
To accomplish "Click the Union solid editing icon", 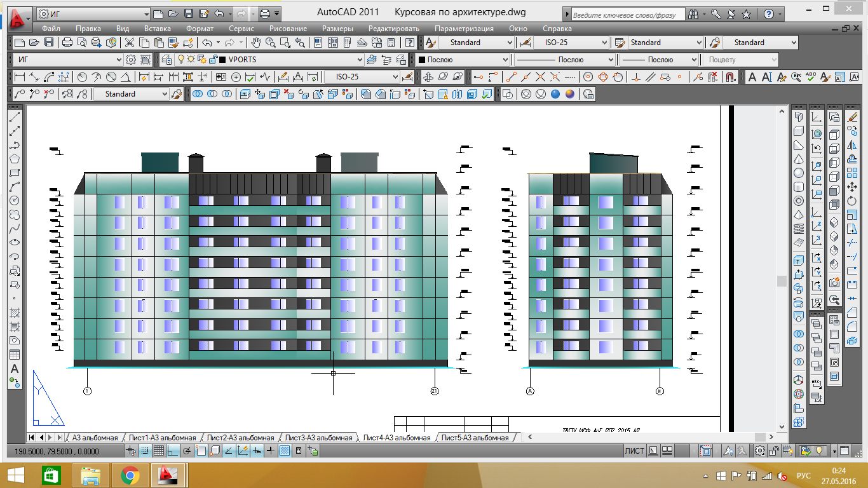I will pos(197,94).
